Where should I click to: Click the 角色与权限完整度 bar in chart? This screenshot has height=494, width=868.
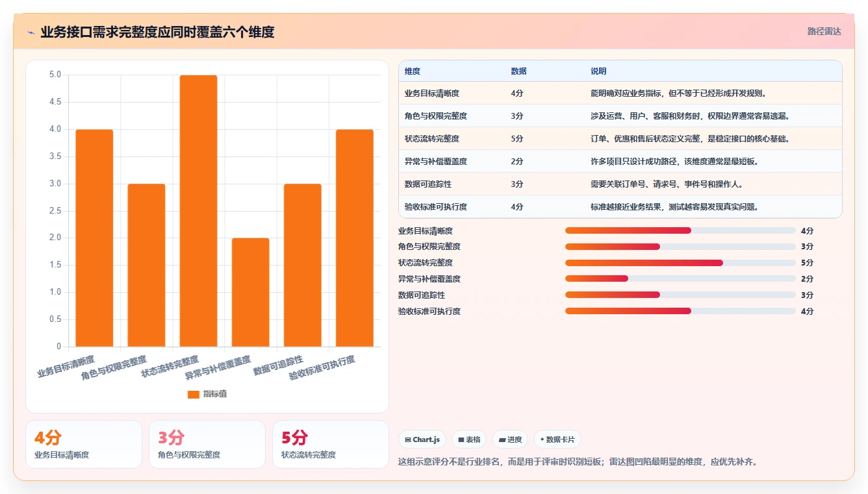[x=146, y=265]
